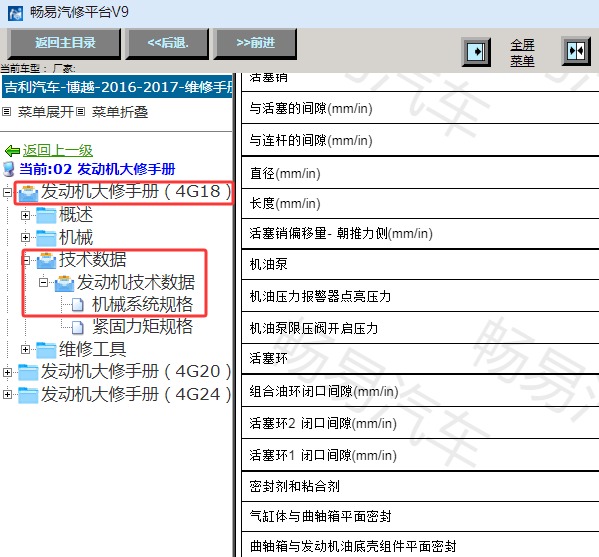Click the 组合油环闭口间隙(mm/in) row

click(x=420, y=391)
